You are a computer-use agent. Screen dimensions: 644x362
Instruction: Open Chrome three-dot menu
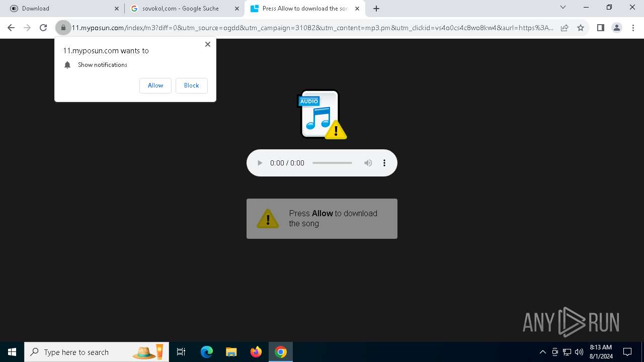coord(632,28)
